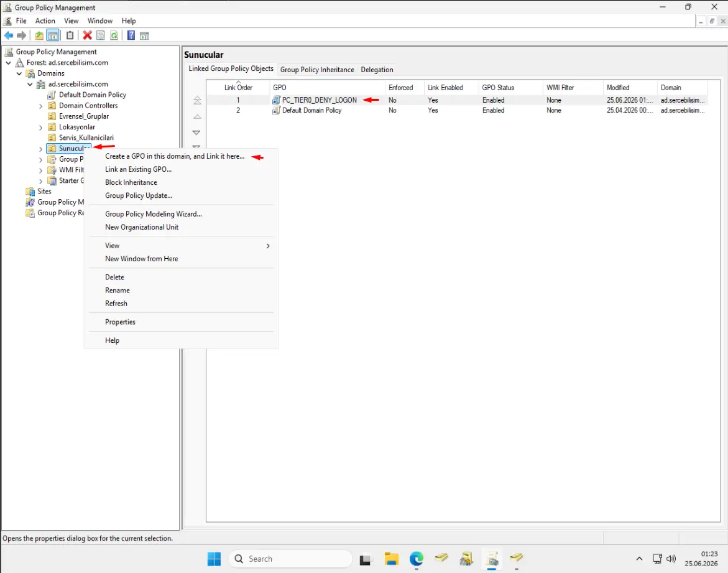Sort by the Modified column header
This screenshot has height=573, width=728.
(630, 87)
